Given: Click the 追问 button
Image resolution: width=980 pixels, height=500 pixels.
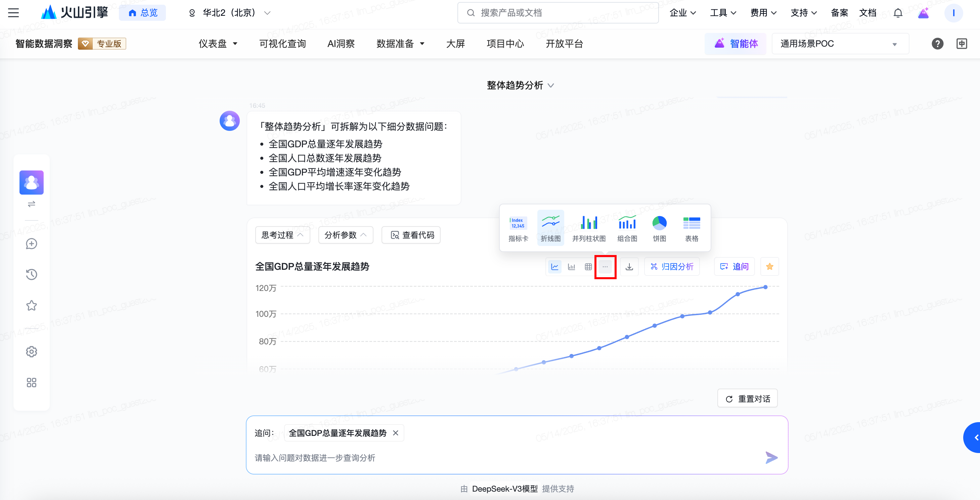Looking at the screenshot, I should coord(734,266).
